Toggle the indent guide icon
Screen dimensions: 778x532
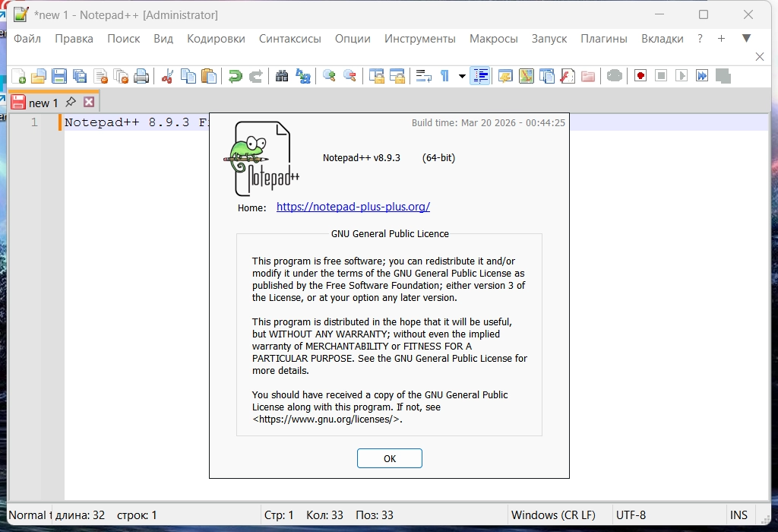[x=480, y=76]
